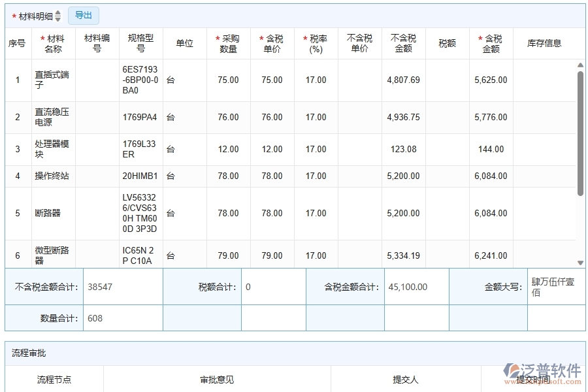Click the required asterisk marker on 材料名称 header
The height and width of the screenshot is (392, 588).
click(42, 39)
